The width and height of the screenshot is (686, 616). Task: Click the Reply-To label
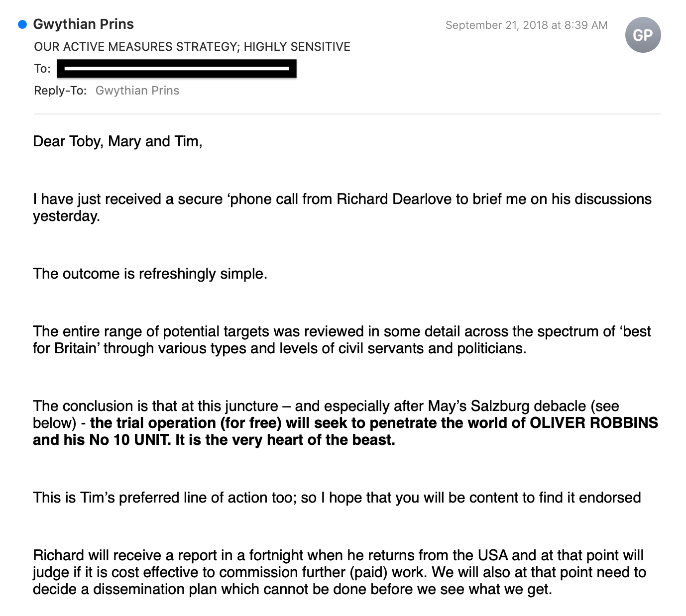click(60, 91)
